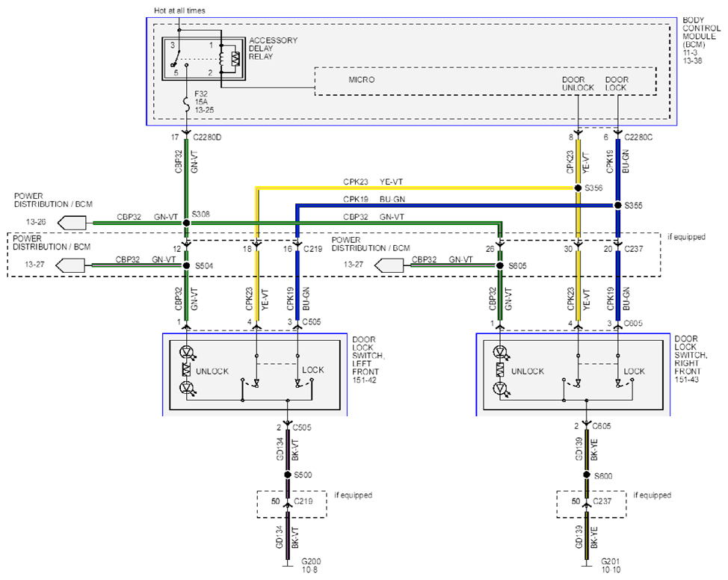The height and width of the screenshot is (580, 728).
Task: Select the S355 splice dot
Action: point(618,206)
